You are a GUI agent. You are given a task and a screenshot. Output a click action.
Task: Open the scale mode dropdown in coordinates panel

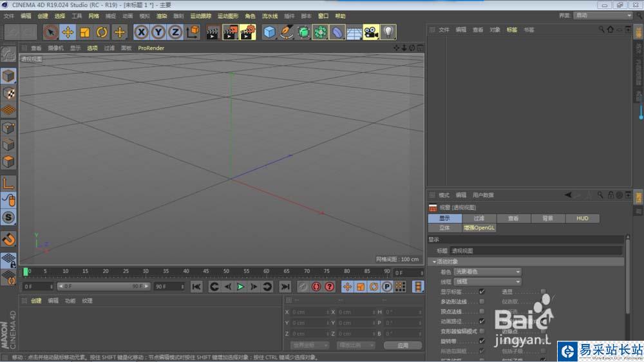tap(355, 345)
